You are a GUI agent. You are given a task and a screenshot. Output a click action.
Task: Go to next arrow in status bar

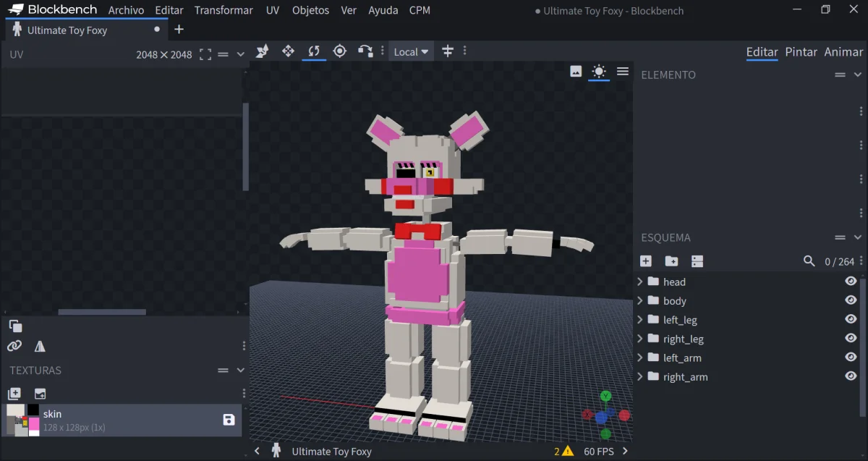click(626, 451)
